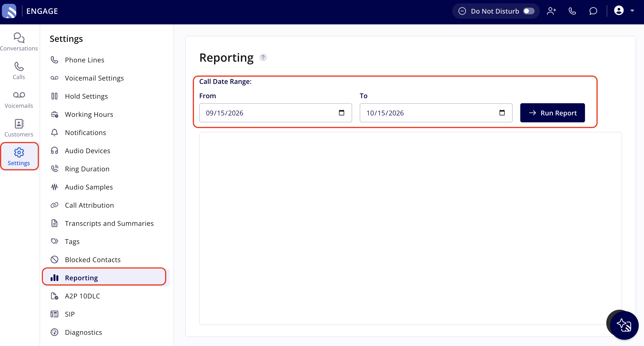Click the Ring Duration ringing phone icon
The image size is (644, 346).
[x=54, y=169]
